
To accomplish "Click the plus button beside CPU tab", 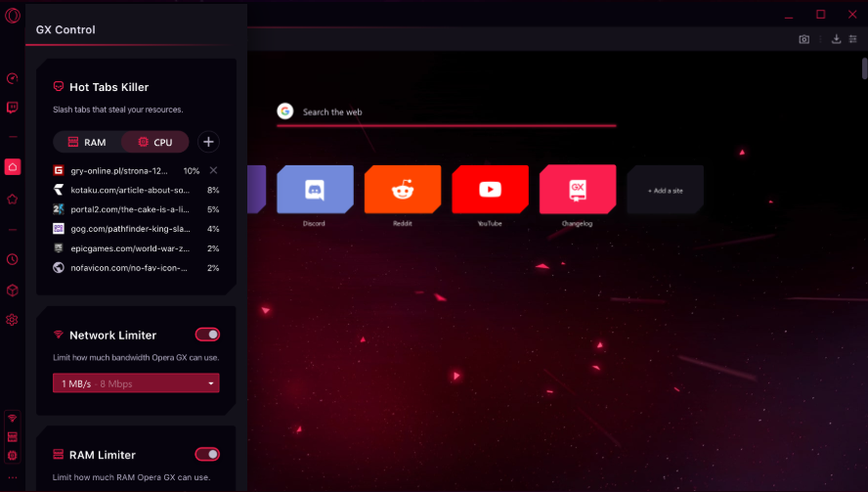I will pyautogui.click(x=208, y=143).
